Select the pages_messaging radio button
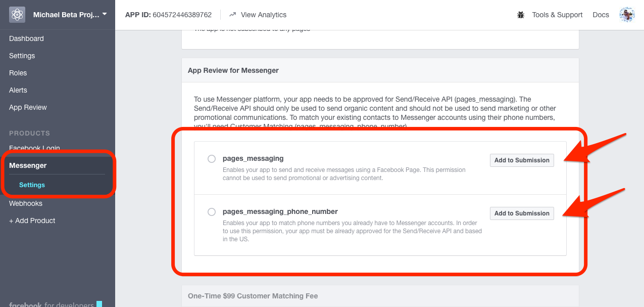 click(x=212, y=159)
